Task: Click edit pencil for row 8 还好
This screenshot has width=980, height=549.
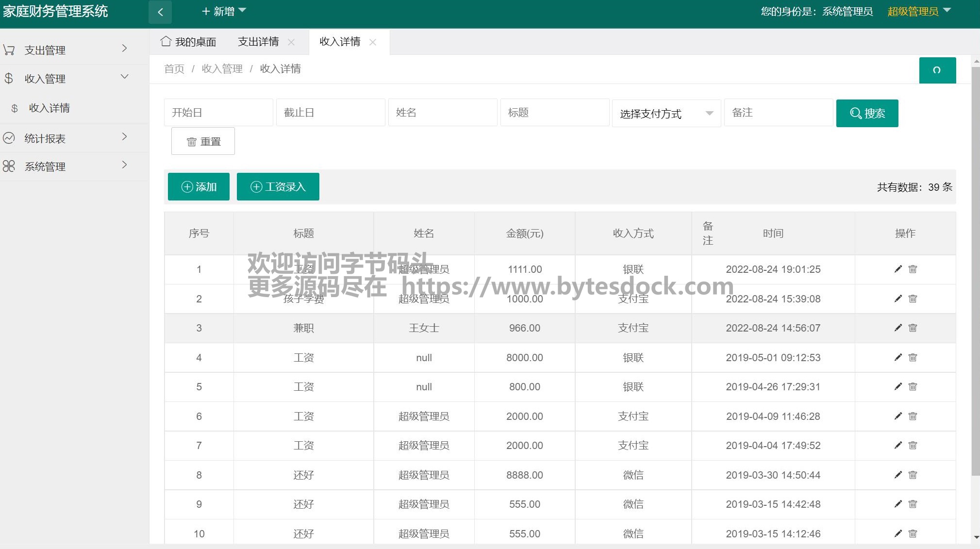Action: [x=898, y=475]
